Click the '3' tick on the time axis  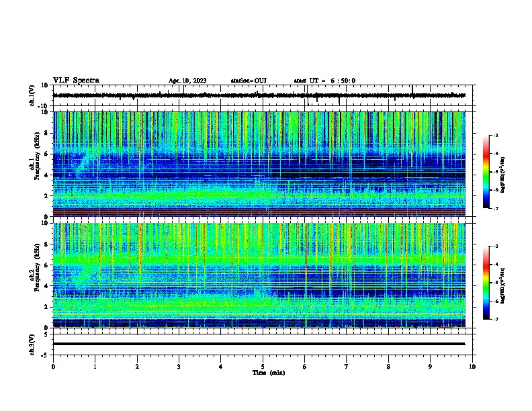179,367
